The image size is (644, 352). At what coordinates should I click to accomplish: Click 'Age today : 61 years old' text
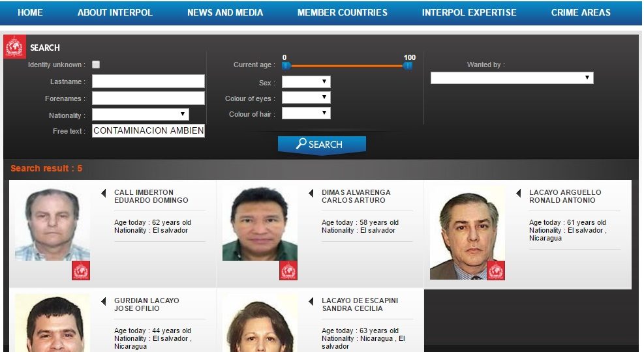[567, 222]
